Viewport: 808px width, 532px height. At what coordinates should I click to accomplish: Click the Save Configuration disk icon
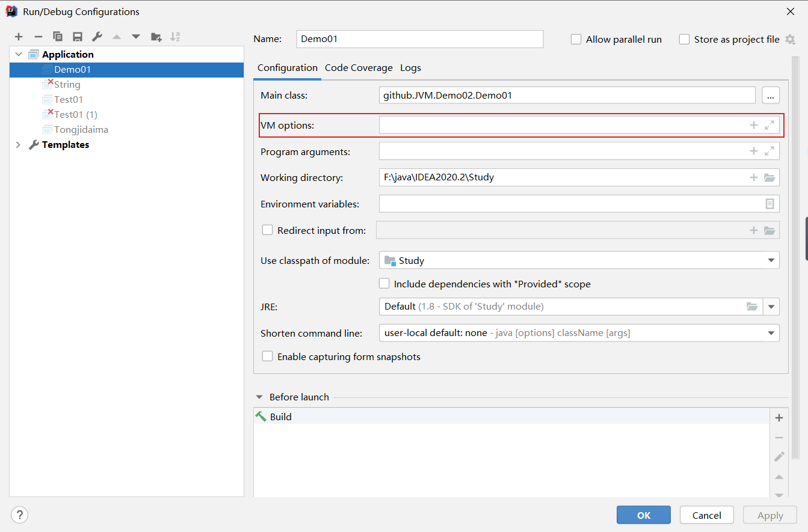(78, 37)
